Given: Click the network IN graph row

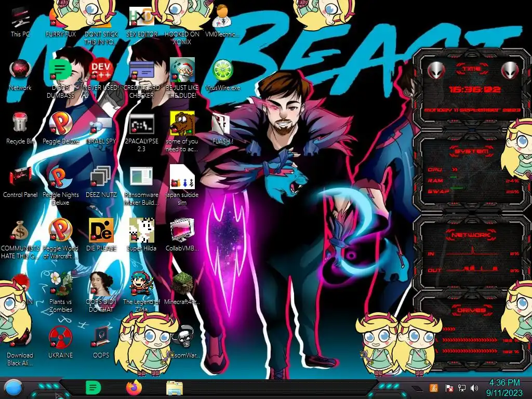Looking at the screenshot, I should pyautogui.click(x=473, y=253).
